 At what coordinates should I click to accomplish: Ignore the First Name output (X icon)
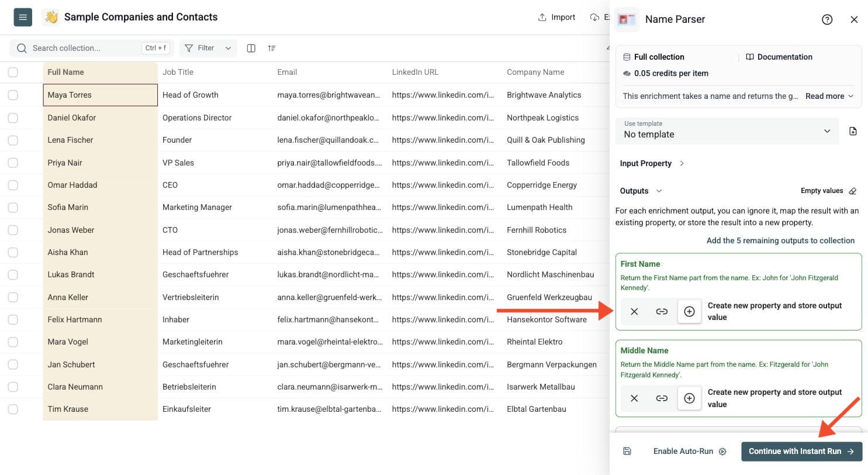point(634,312)
